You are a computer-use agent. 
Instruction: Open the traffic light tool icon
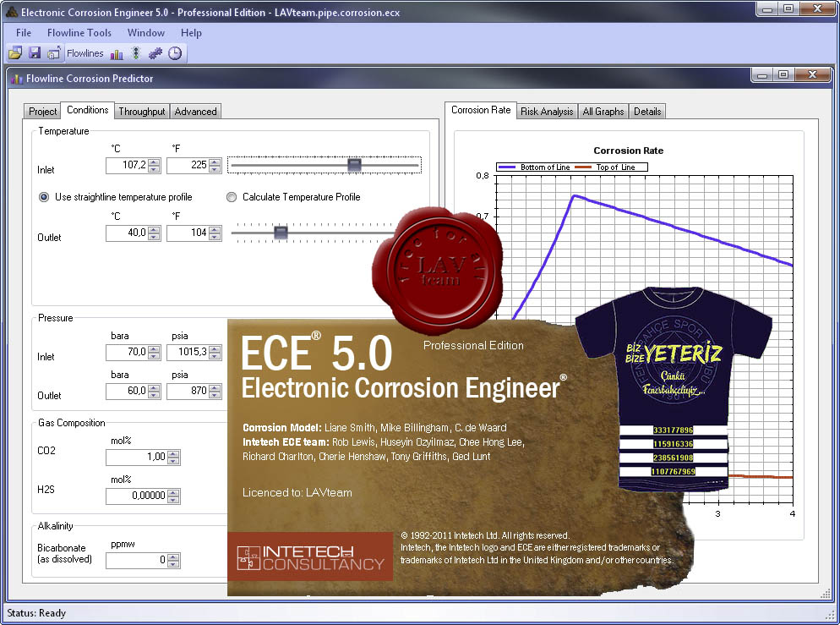tap(135, 53)
